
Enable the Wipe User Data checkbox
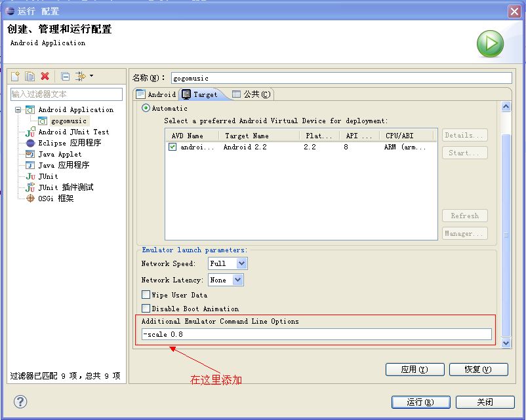pos(146,295)
